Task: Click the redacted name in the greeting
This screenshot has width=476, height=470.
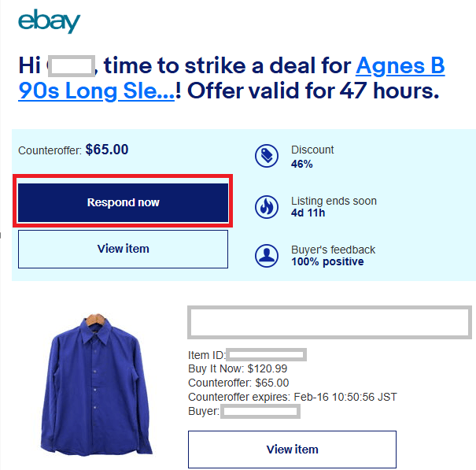Action: (x=71, y=65)
